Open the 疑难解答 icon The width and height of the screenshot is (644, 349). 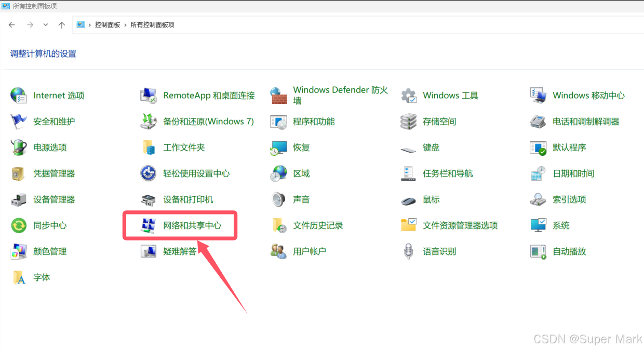click(x=149, y=251)
